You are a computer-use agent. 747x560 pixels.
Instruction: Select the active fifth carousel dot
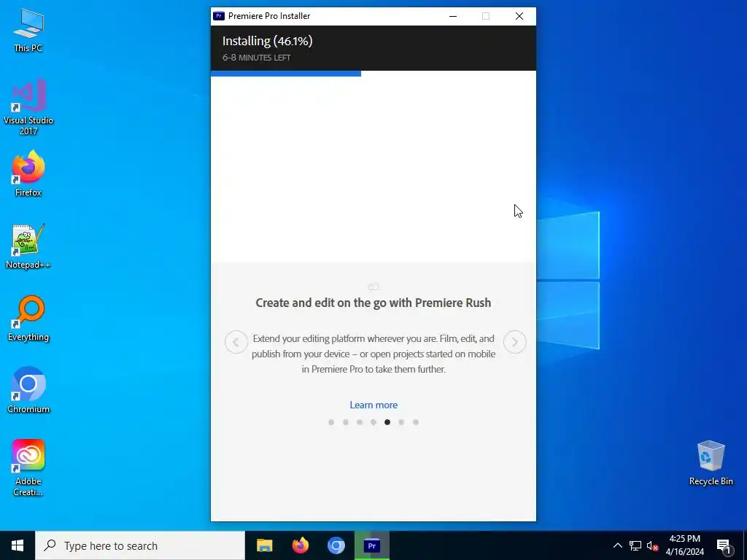(387, 422)
